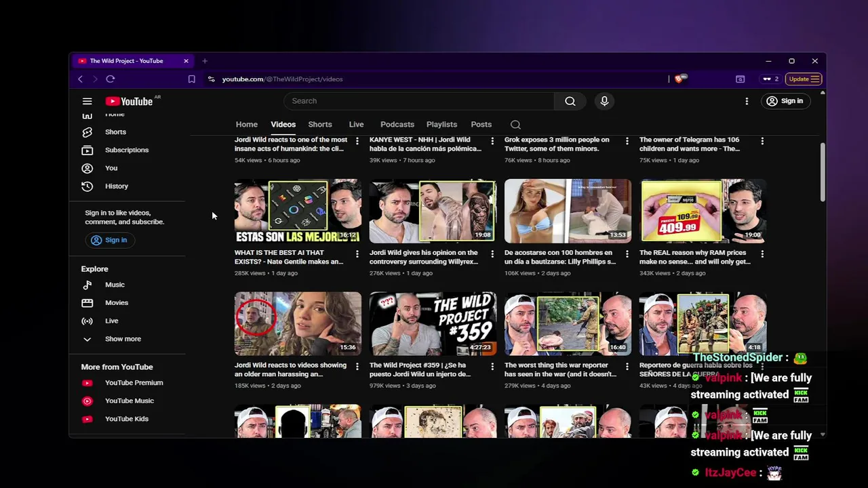This screenshot has width=868, height=488.
Task: Open YouTube Premium link
Action: 134,383
